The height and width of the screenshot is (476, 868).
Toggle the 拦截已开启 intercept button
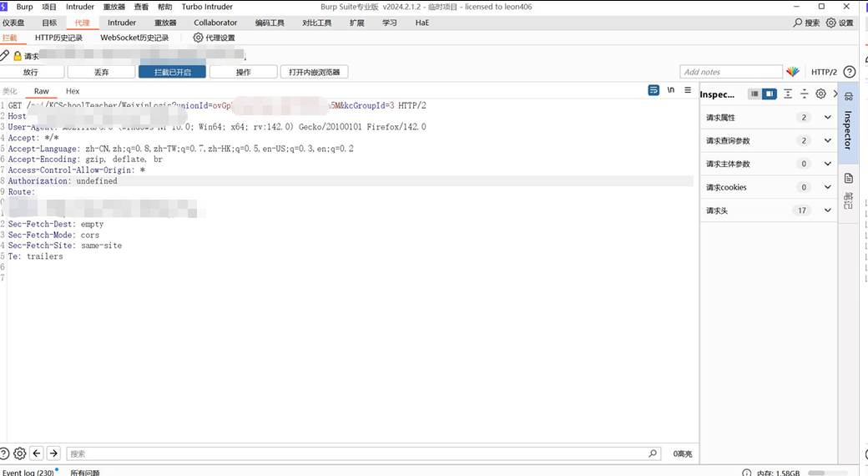tap(172, 72)
